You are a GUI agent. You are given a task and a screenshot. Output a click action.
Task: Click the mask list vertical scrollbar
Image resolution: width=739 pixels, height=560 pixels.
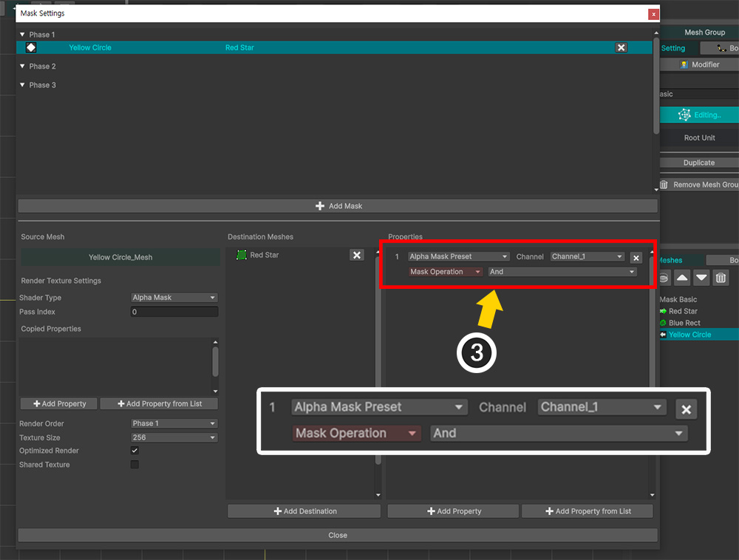[656, 85]
